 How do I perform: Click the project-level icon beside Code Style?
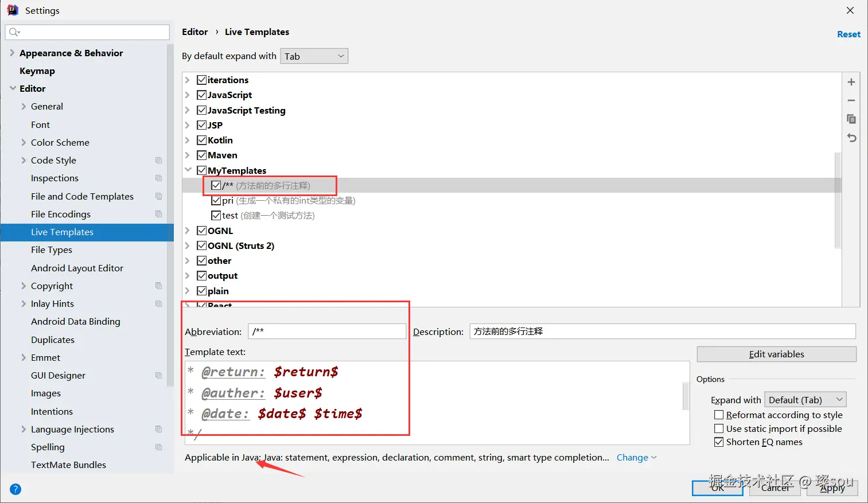159,161
